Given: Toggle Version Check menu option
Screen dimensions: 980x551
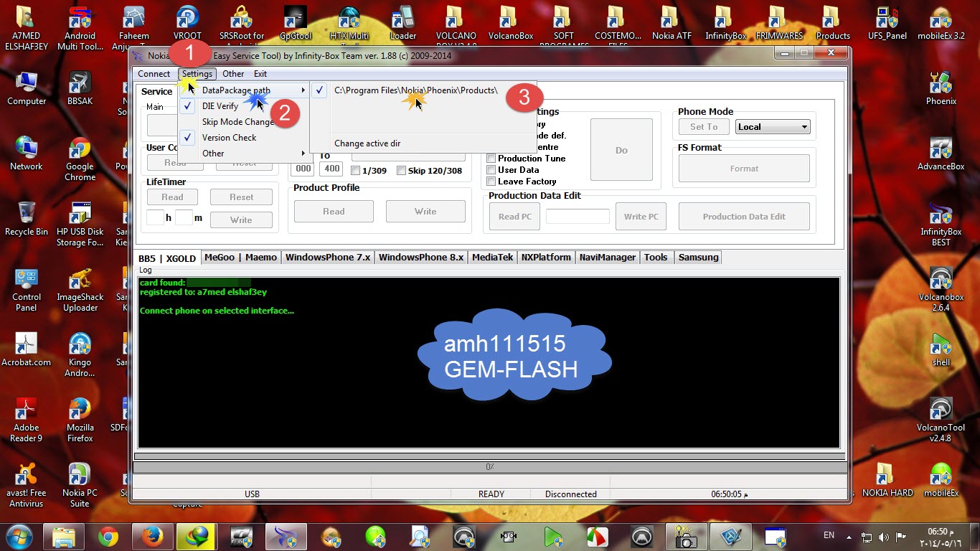Looking at the screenshot, I should point(229,138).
